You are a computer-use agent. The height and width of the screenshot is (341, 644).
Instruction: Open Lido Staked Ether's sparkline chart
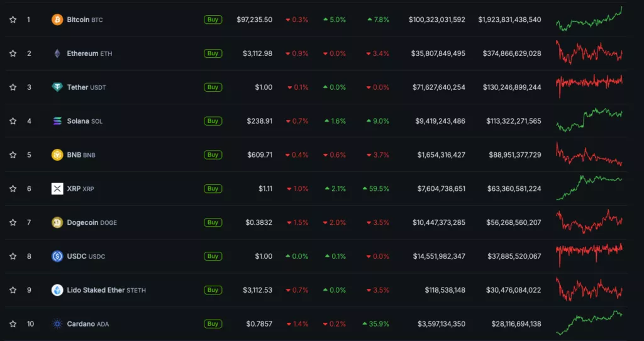coord(589,290)
